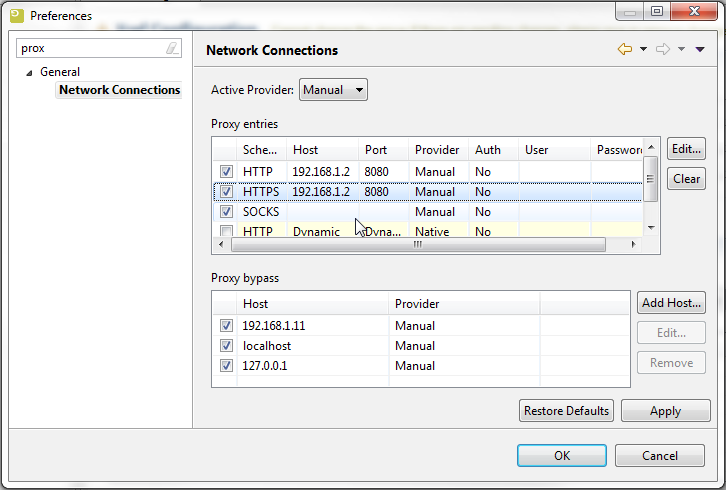Click the forward navigation arrow icon
Image resolution: width=726 pixels, height=490 pixels.
coord(662,49)
